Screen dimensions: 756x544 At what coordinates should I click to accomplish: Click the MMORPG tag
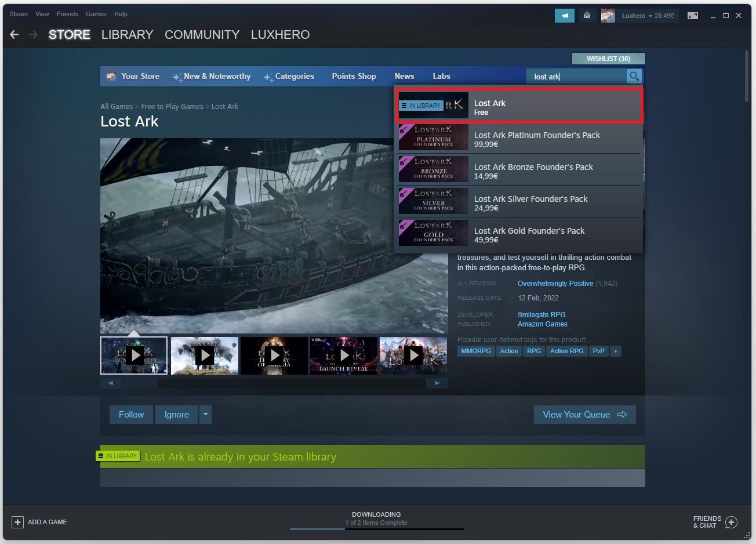click(476, 351)
